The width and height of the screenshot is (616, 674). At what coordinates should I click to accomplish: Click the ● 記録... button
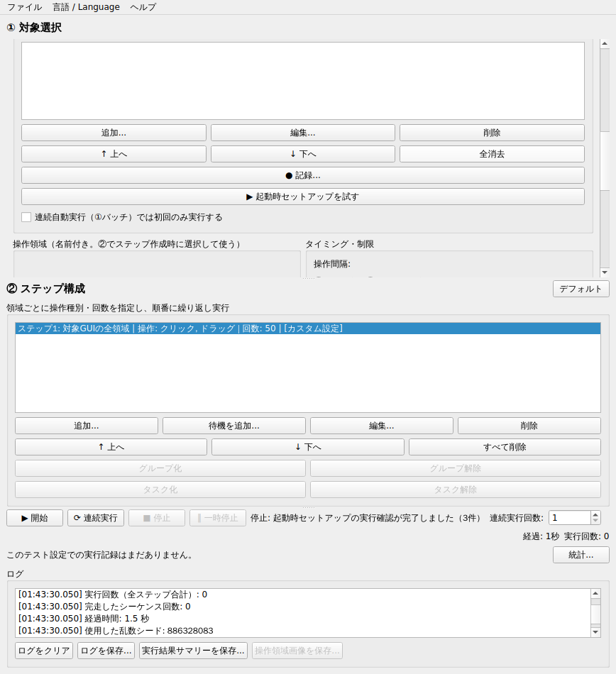[x=303, y=175]
